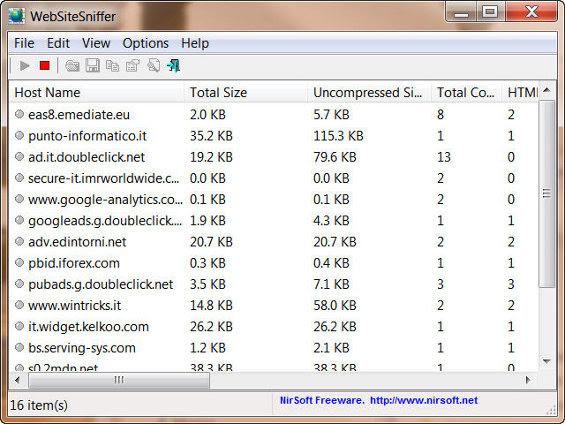Click the WebSiteSniffer globe title icon
Image resolution: width=565 pixels, height=424 pixels.
click(17, 16)
